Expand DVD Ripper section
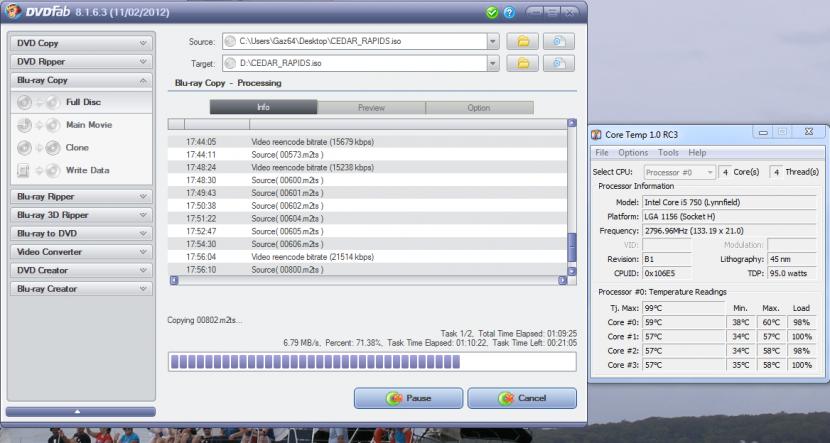The image size is (830, 443). 81,62
